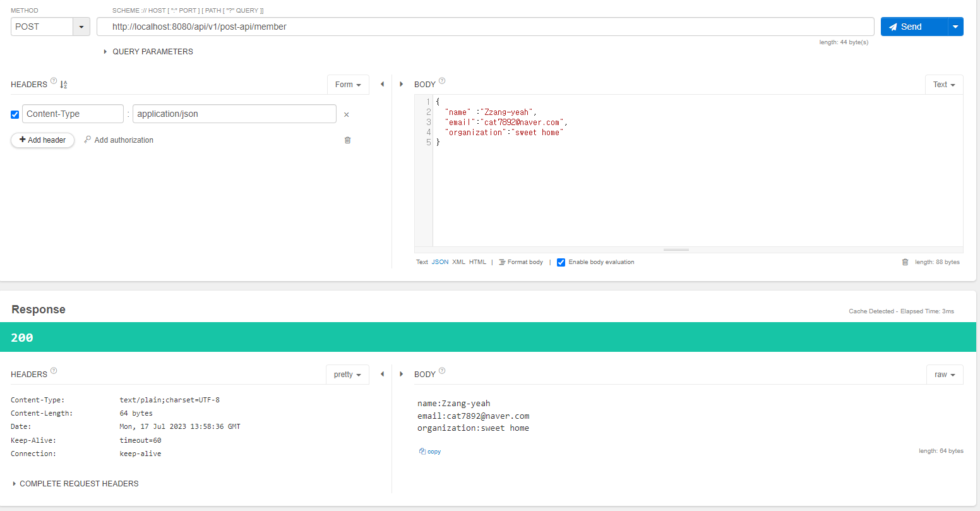The image size is (980, 511).
Task: Collapse request body pane with right arrow
Action: (402, 84)
